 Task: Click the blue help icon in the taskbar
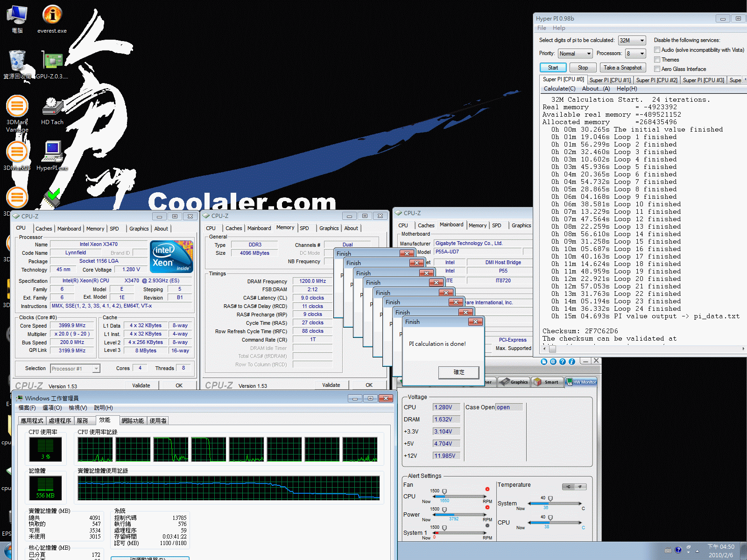pos(678,550)
